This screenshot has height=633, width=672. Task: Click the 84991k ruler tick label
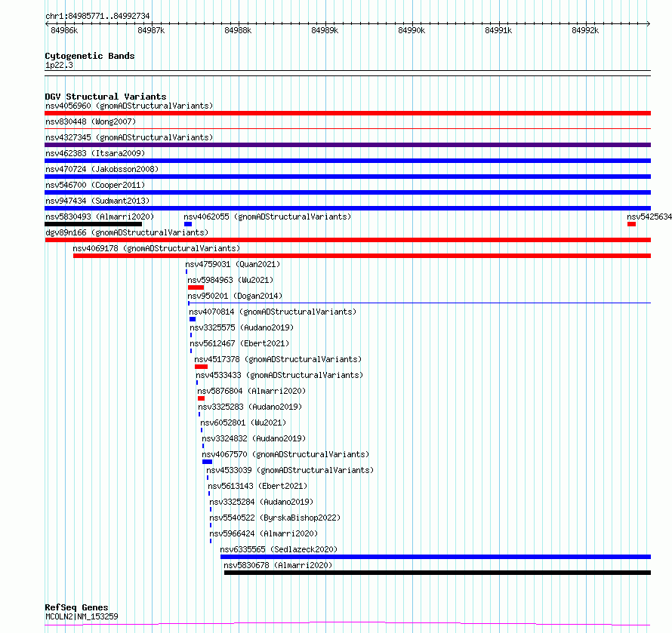pyautogui.click(x=498, y=30)
